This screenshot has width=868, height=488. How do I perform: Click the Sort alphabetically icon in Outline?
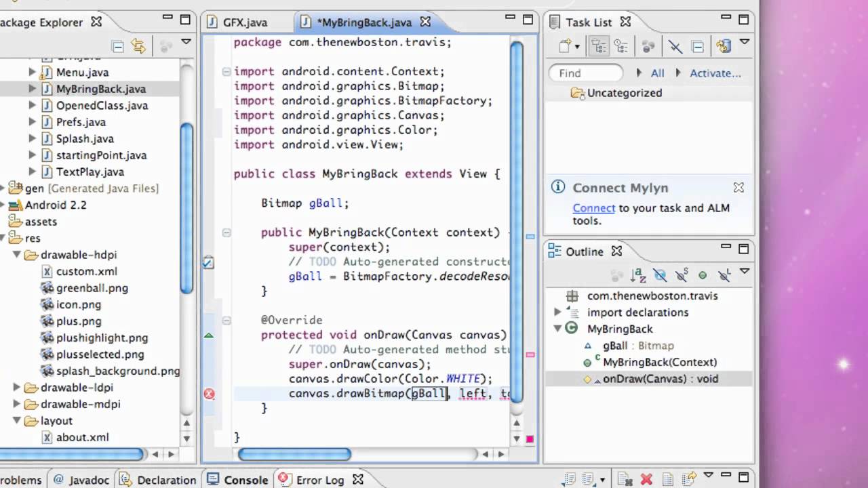[x=638, y=275]
